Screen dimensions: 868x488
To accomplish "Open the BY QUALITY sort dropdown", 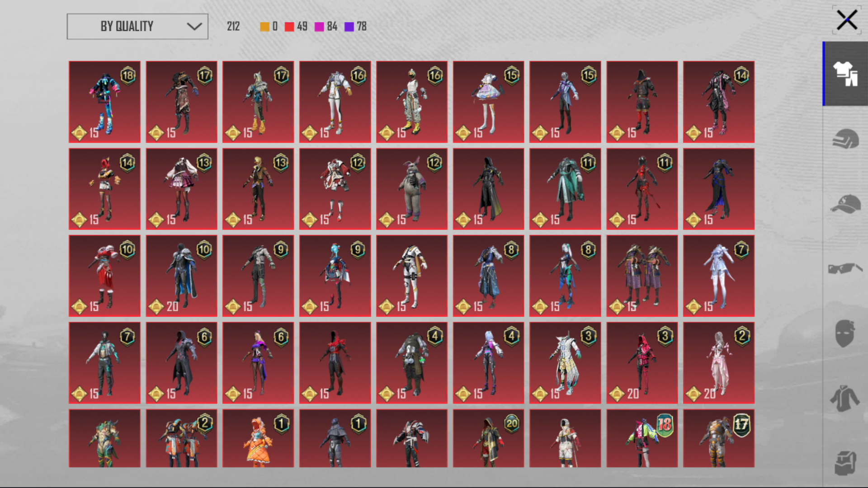I will [x=137, y=26].
